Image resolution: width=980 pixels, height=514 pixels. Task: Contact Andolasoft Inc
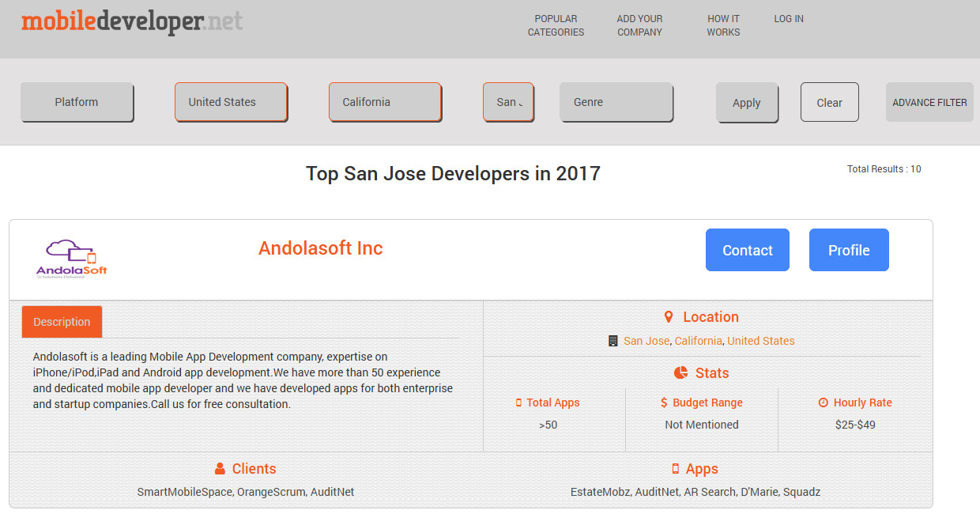click(x=748, y=250)
